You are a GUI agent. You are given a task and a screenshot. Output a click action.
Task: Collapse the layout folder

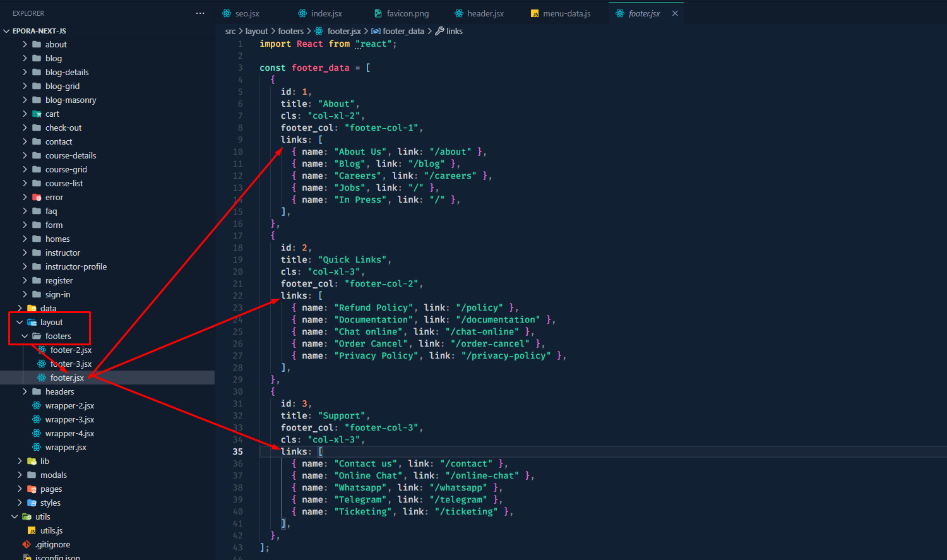(20, 323)
